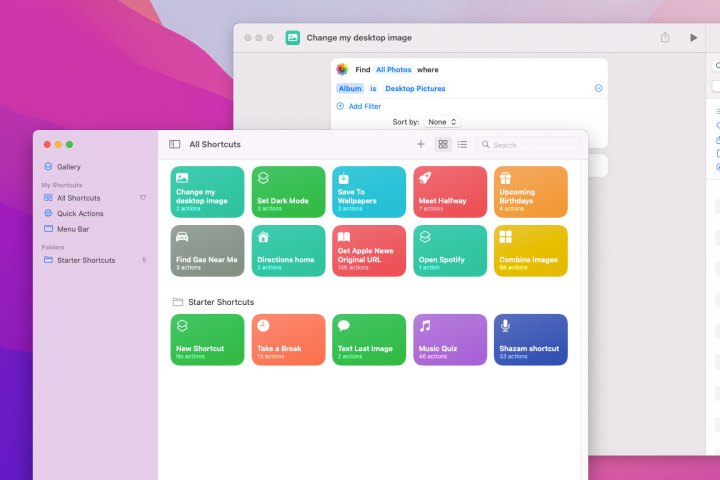Open the purple Music Quiz shortcut tile

[x=450, y=340]
